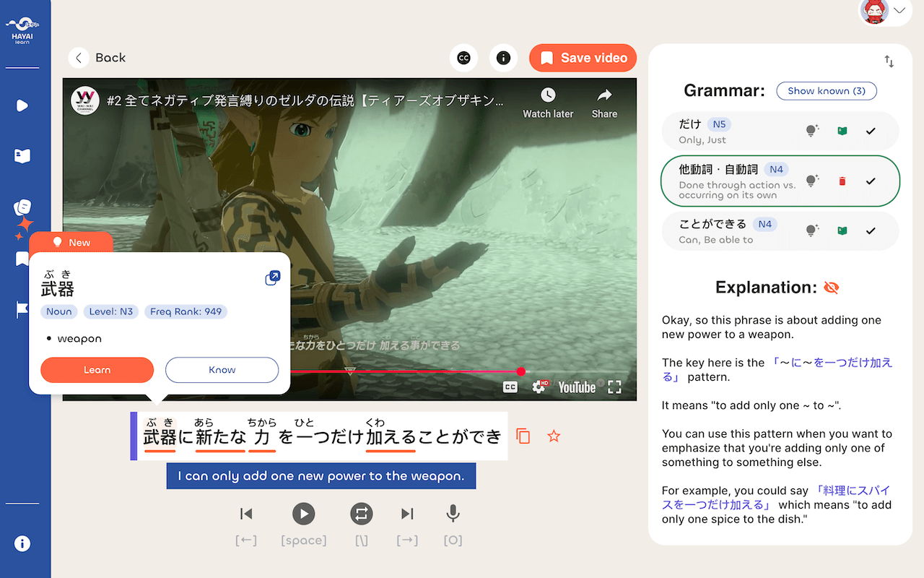Viewport: 924px width, 578px height.
Task: Open the Share options
Action: [603, 101]
